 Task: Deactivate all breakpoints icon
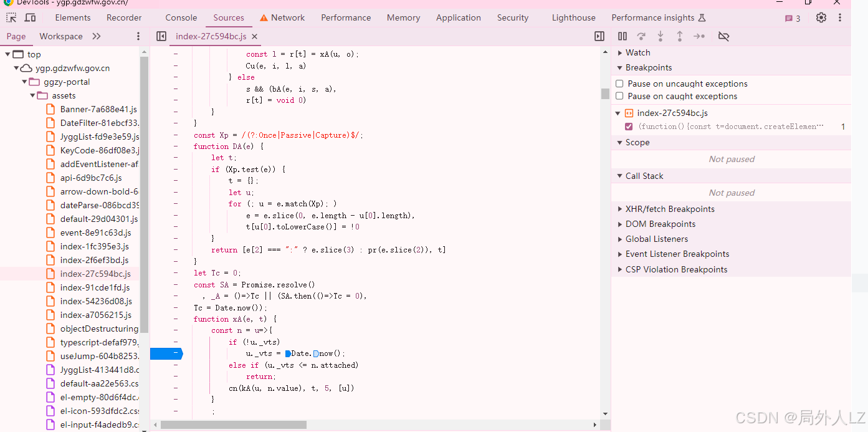coord(723,36)
